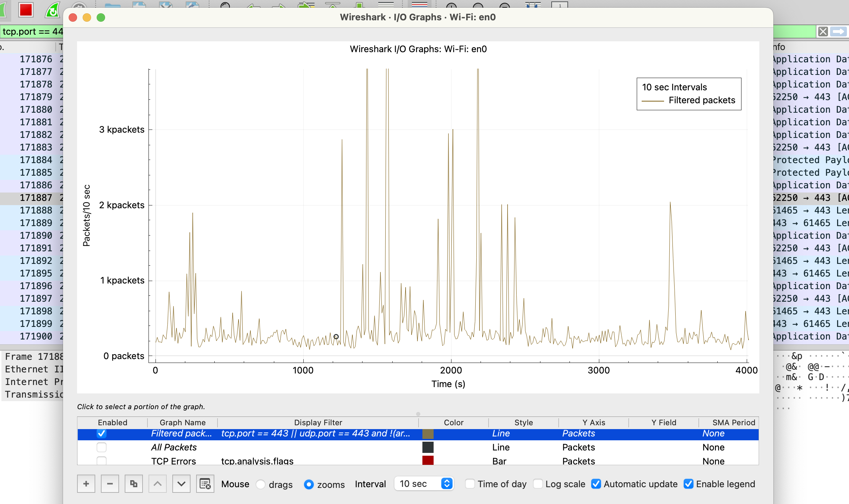Restart the capture with the green fin icon
The height and width of the screenshot is (504, 849).
pos(52,10)
